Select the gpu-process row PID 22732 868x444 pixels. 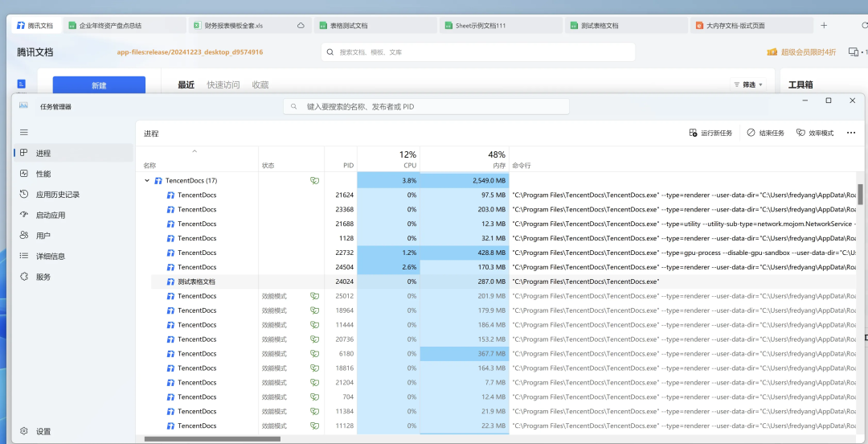coord(497,253)
